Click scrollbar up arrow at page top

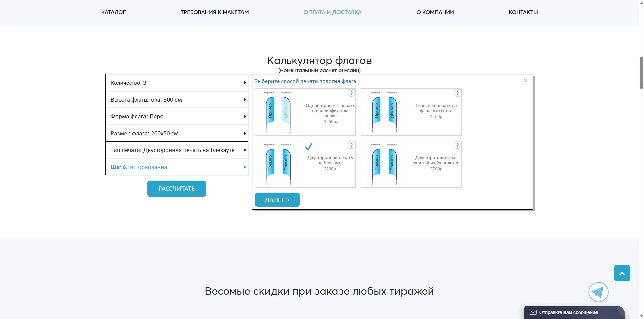pos(641,3)
